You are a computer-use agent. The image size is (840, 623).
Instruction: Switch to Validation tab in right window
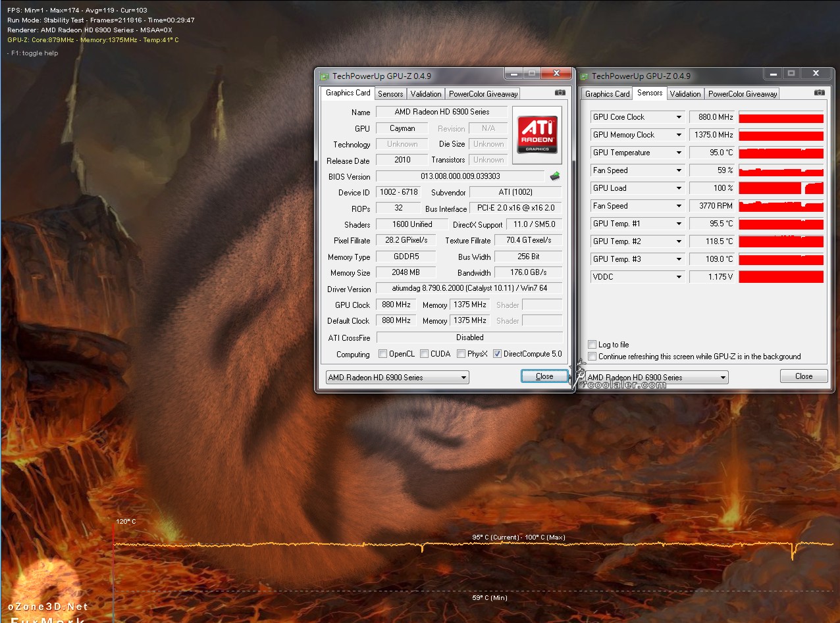(x=685, y=94)
